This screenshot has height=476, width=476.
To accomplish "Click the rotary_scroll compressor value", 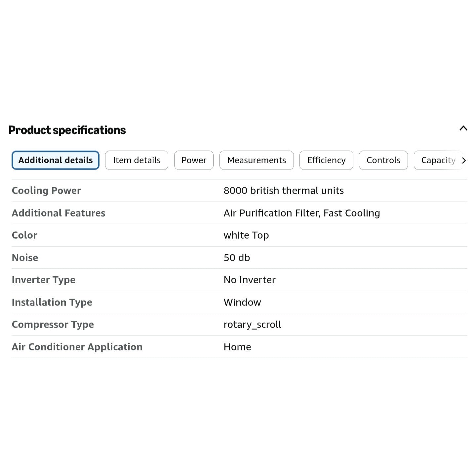I will point(252,325).
